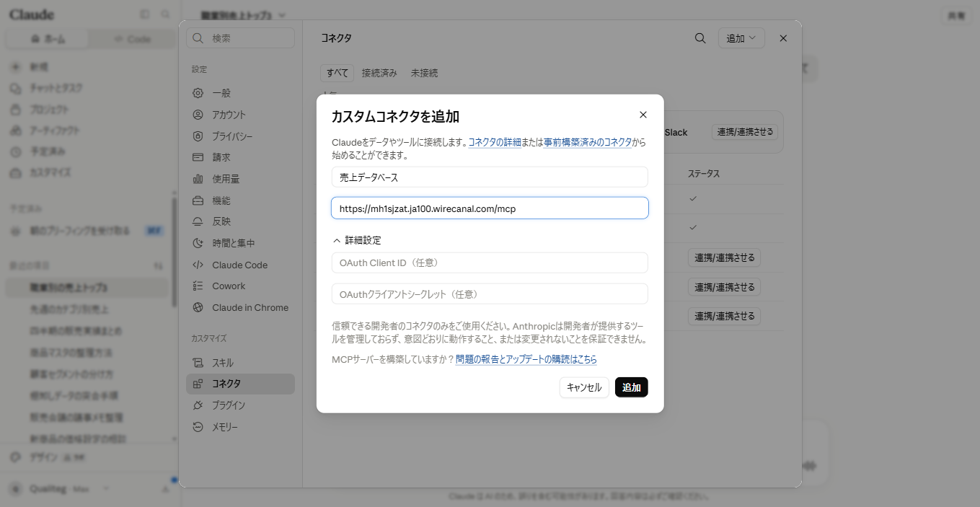
Task: Open アーティファクト in the main sidebar
Action: pyautogui.click(x=87, y=131)
